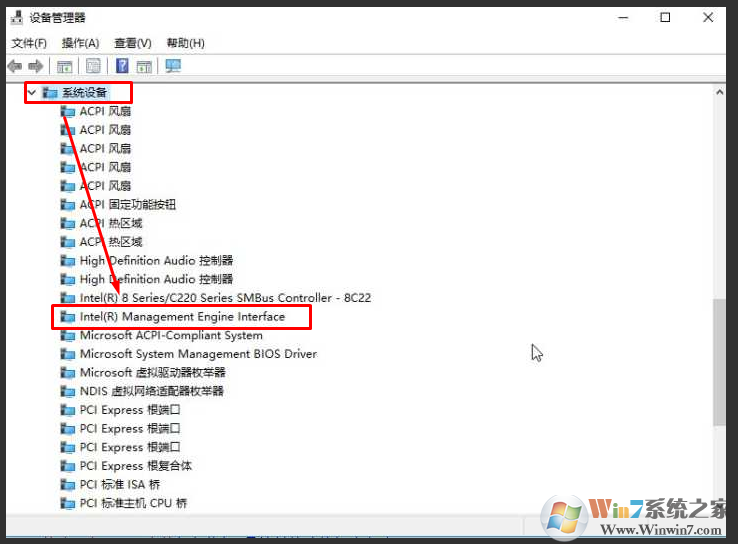This screenshot has height=544, width=738.
Task: Click the icon beside PCI 标准主机 CPU 桥
Action: [x=68, y=504]
